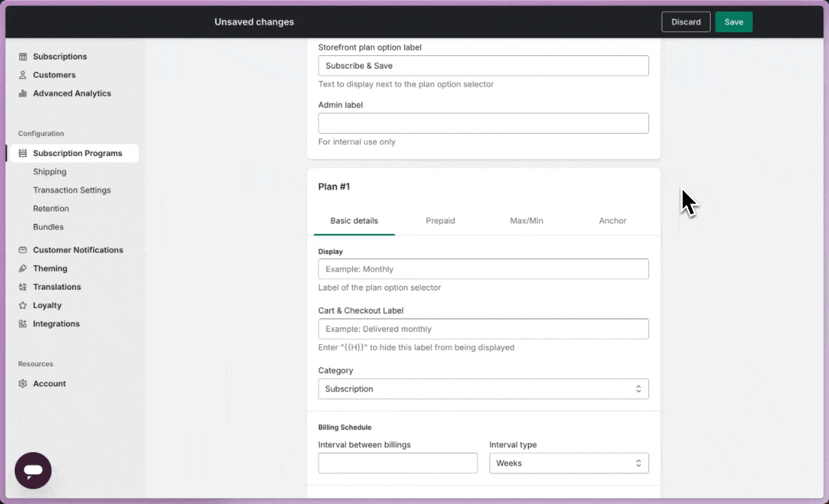Open the Retention page
Screen dimensions: 829x504
50,209
